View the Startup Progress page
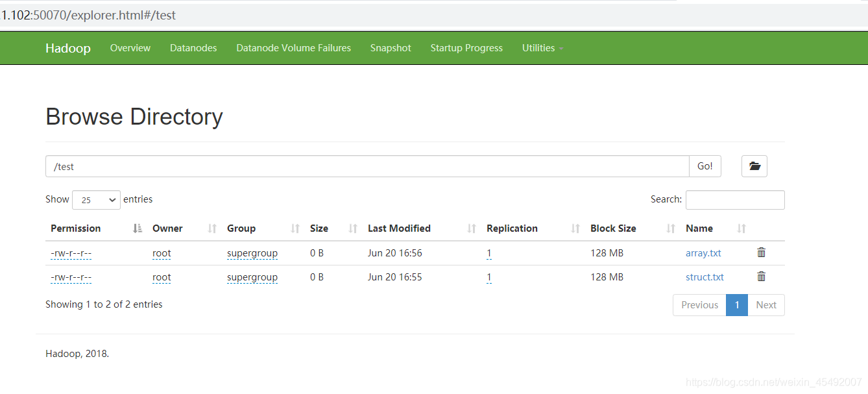The height and width of the screenshot is (394, 868). point(466,48)
